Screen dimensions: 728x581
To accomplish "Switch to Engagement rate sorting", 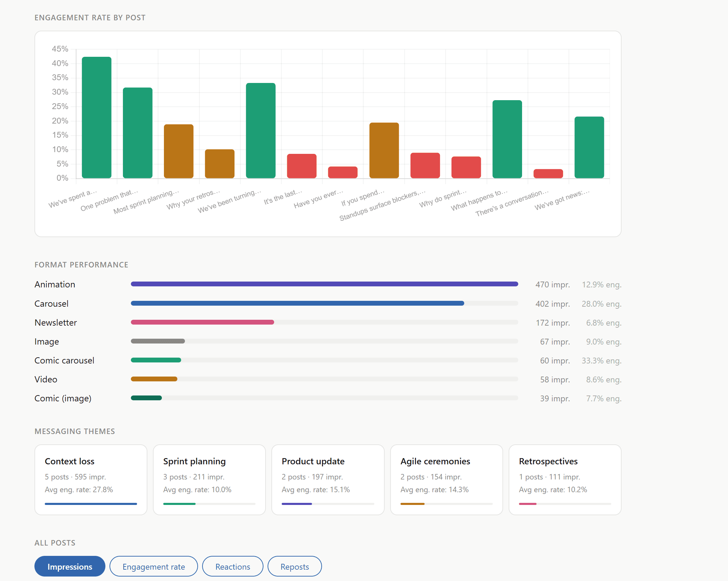I will click(154, 566).
